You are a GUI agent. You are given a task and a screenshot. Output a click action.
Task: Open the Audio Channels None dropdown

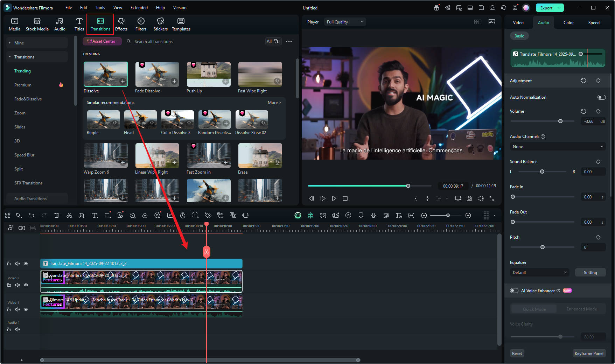tap(558, 147)
